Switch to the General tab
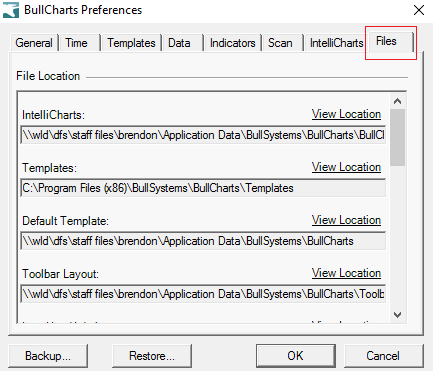This screenshot has width=433, height=371. (34, 43)
